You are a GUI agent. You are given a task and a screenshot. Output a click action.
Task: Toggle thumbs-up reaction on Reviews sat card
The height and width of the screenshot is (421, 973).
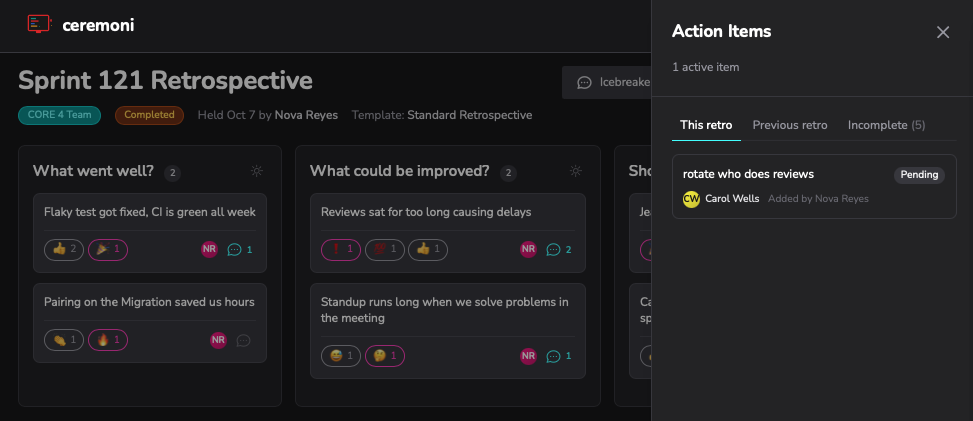pos(428,250)
